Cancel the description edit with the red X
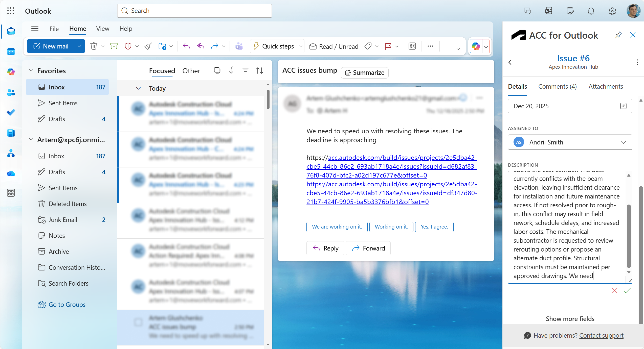This screenshot has height=349, width=644. (615, 291)
